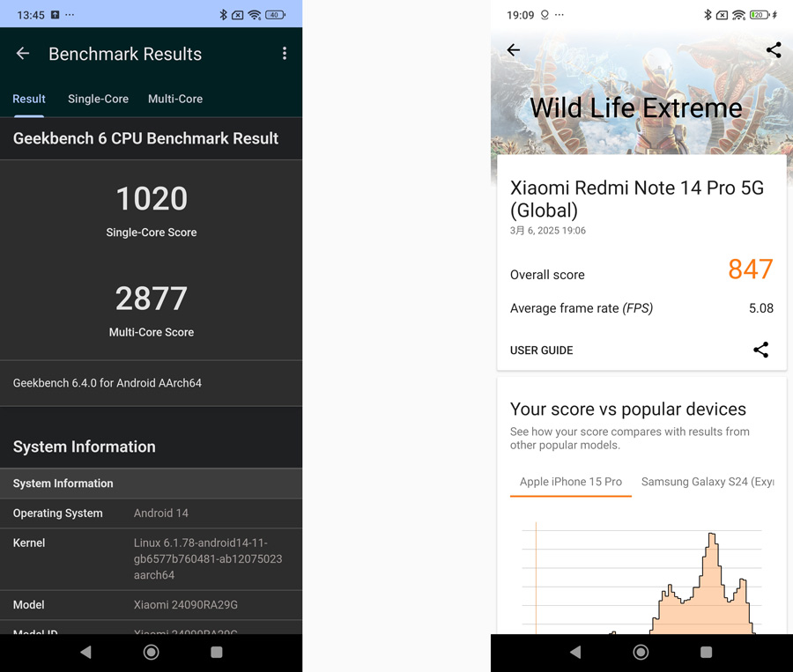Tap the Overall score label
This screenshot has width=793, height=672.
point(547,275)
